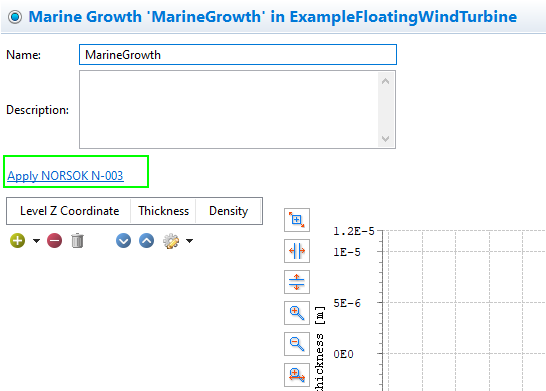Click the Name field containing MarineGrowth
The image size is (546, 391).
pos(238,55)
